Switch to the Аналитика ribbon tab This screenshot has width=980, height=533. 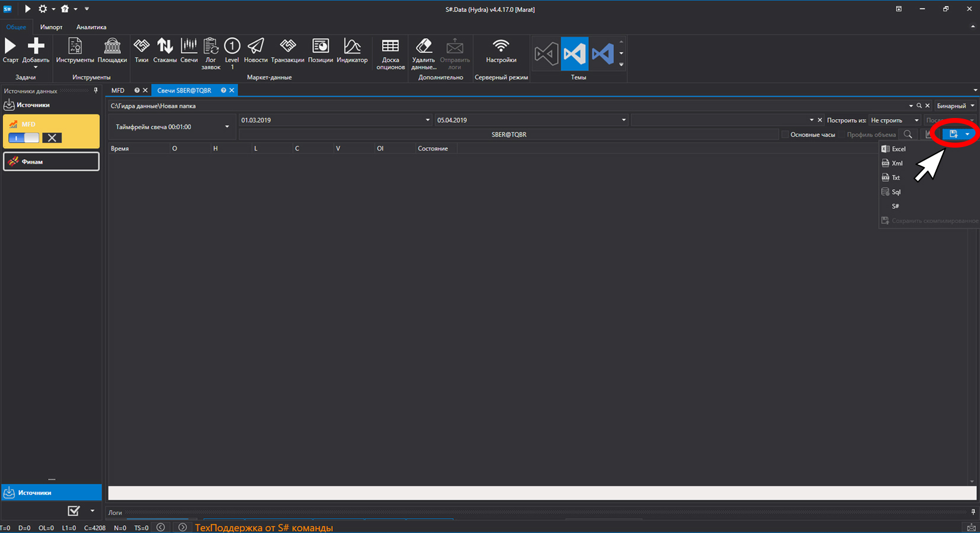91,27
